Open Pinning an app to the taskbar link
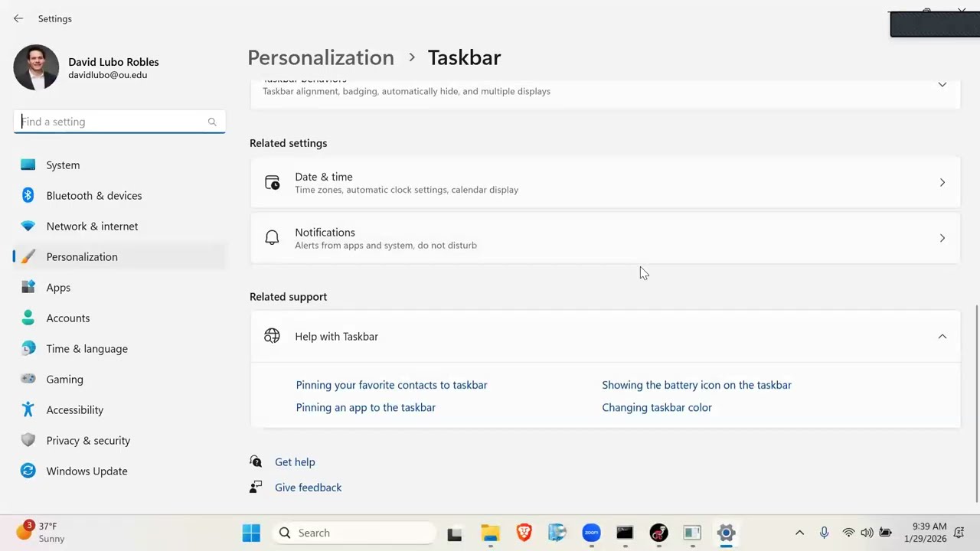The width and height of the screenshot is (980, 551). point(366,407)
